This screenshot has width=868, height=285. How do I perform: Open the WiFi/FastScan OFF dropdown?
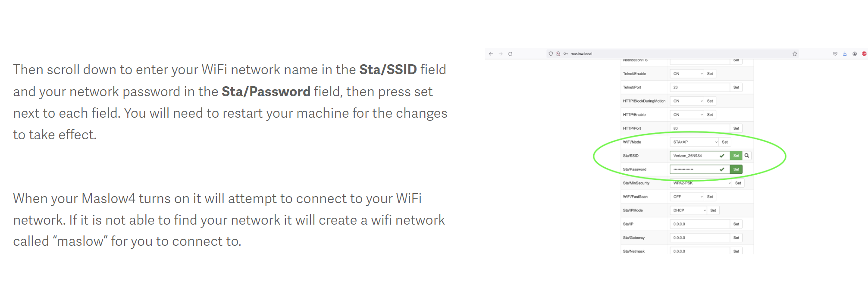[x=687, y=197]
